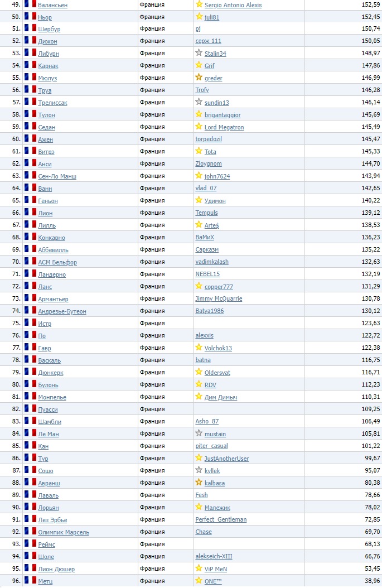Click the star beside brigantaggior
382x588 pixels.
(x=199, y=114)
